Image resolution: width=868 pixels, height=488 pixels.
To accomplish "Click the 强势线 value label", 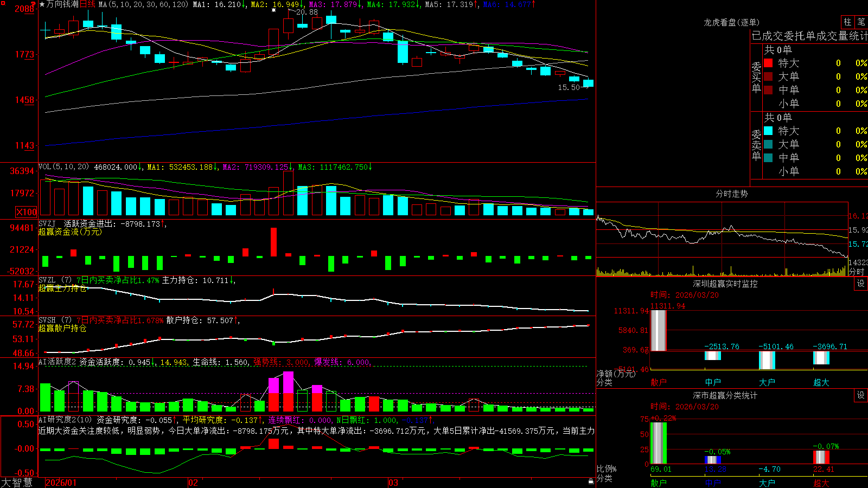I will tap(282, 362).
